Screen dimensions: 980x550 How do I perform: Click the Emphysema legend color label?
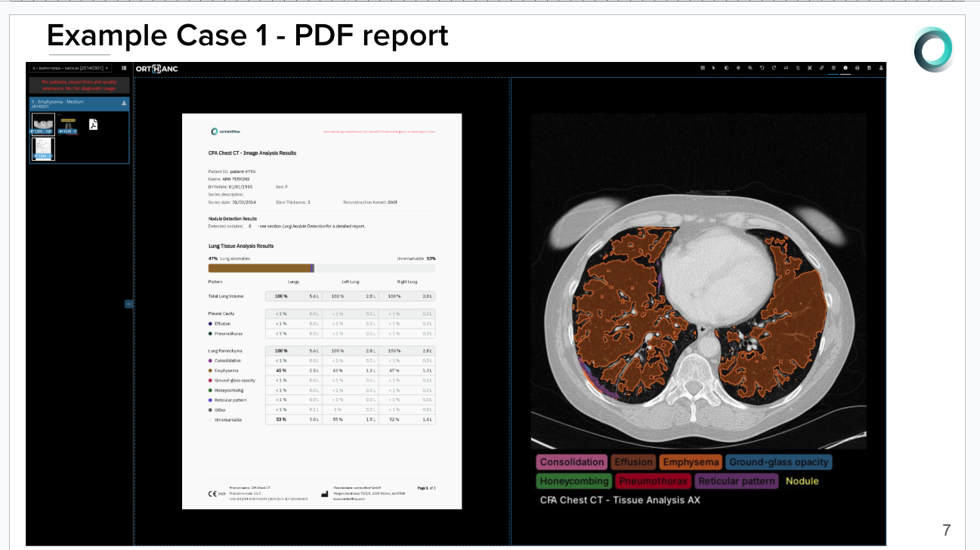(691, 462)
